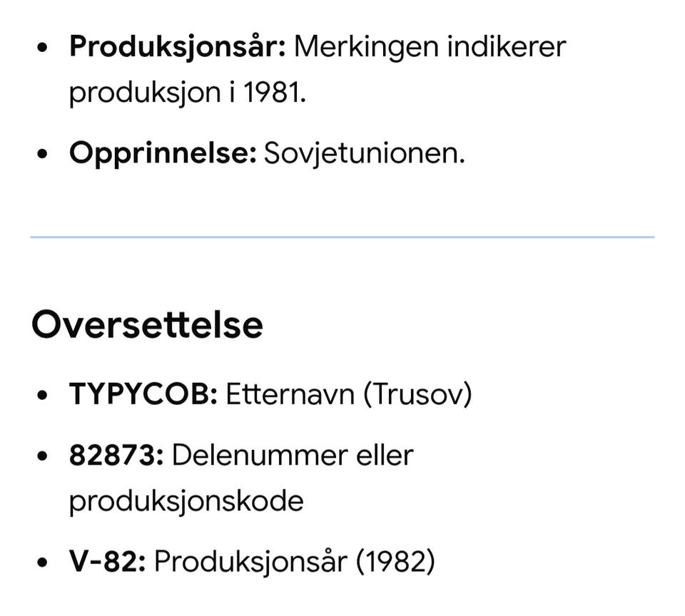The height and width of the screenshot is (616, 685).
Task: Click the bold 82873 label
Action: tap(116, 456)
